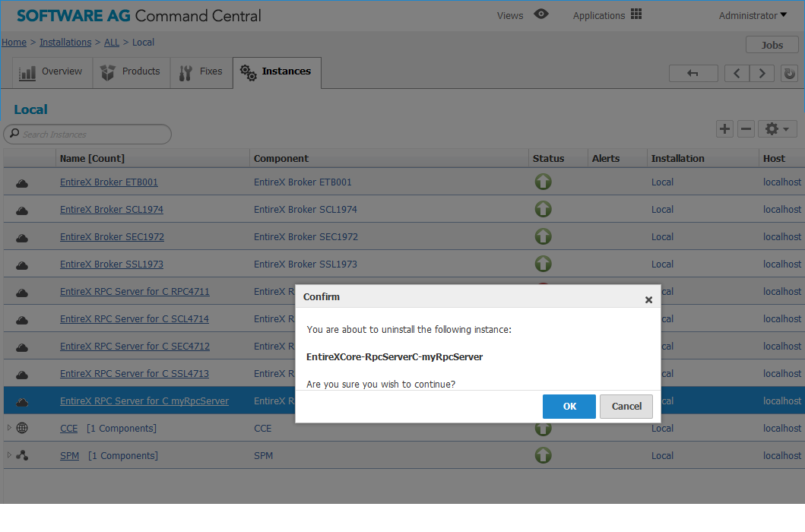Open the Applications grid icon

pyautogui.click(x=636, y=14)
